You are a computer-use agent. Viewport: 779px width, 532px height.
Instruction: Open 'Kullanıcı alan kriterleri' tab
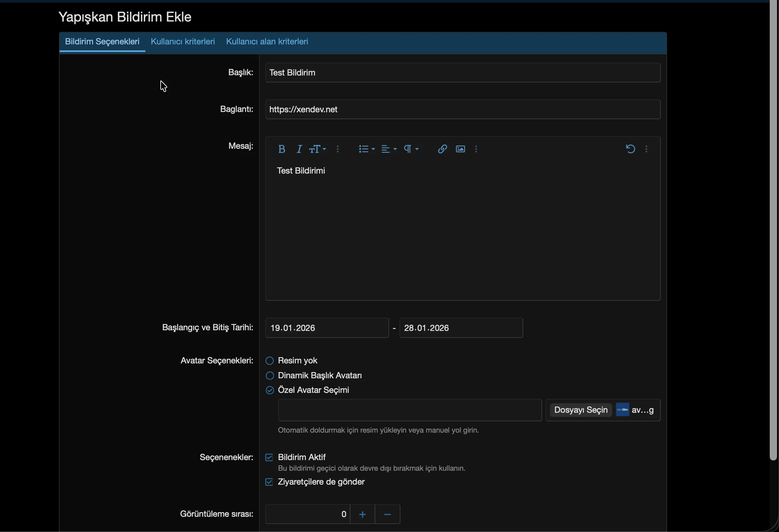pyautogui.click(x=267, y=41)
